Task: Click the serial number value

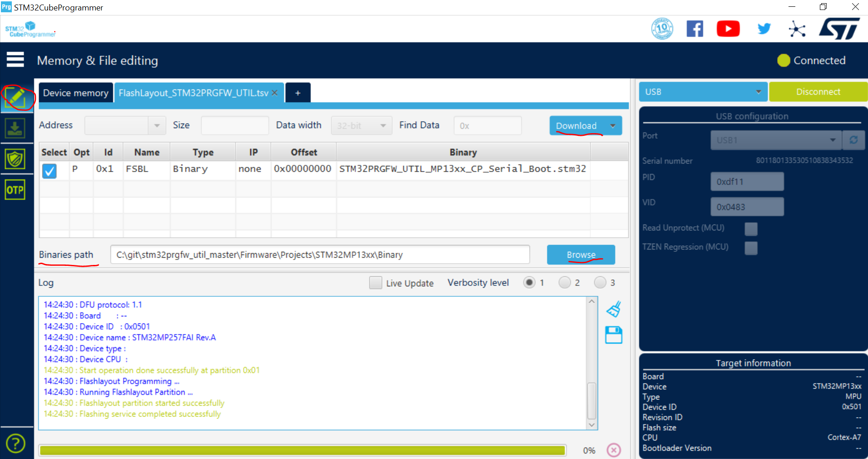Action: click(804, 160)
